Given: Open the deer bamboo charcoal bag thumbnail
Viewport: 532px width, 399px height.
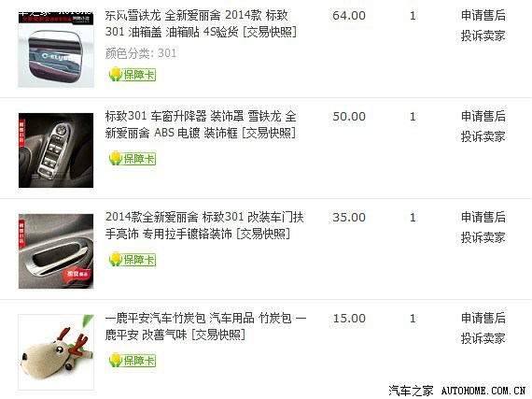Looking at the screenshot, I should [x=56, y=352].
